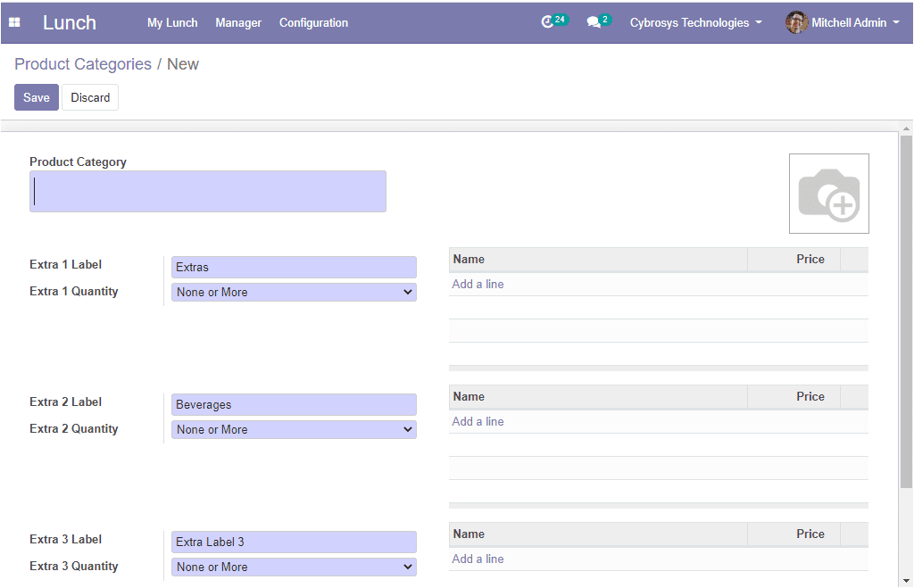This screenshot has width=914, height=588.
Task: Open the activities clock icon
Action: 548,22
